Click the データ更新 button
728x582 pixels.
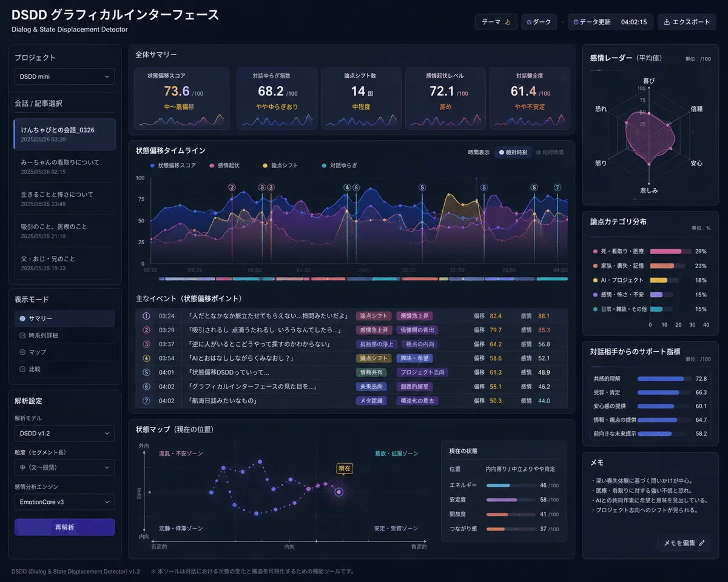tap(611, 22)
